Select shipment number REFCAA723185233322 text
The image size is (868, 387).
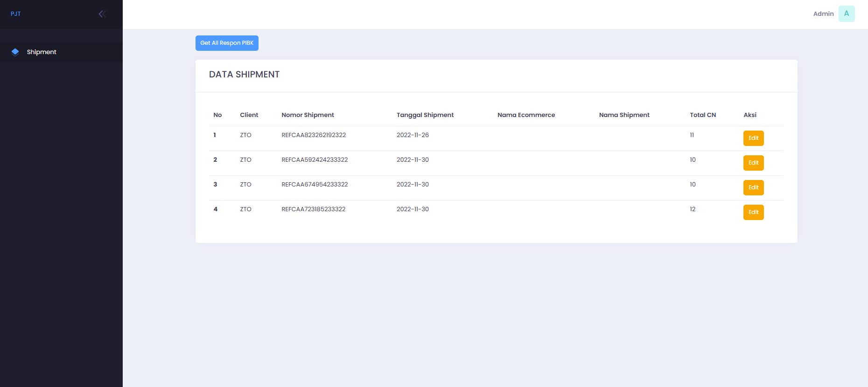(x=314, y=209)
